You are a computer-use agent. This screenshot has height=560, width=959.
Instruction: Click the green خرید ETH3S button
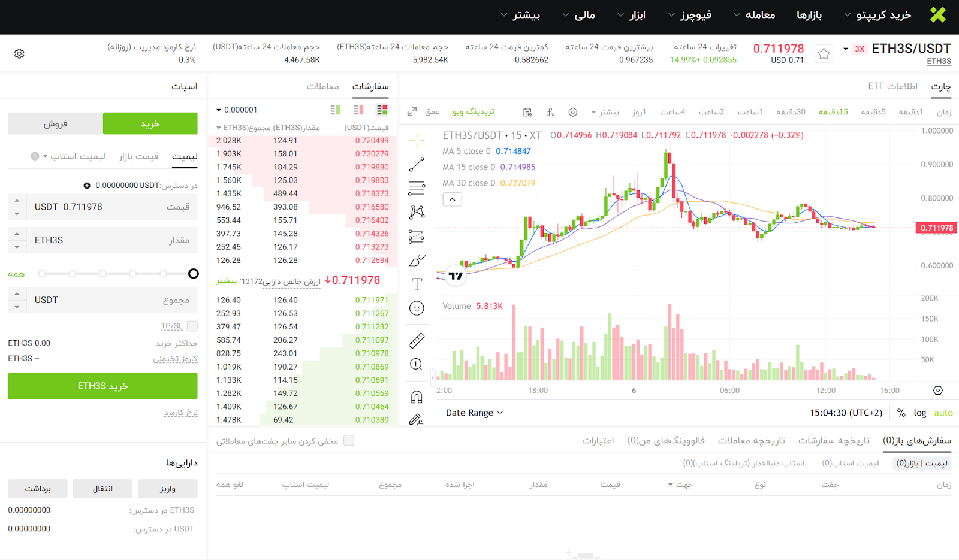click(102, 386)
